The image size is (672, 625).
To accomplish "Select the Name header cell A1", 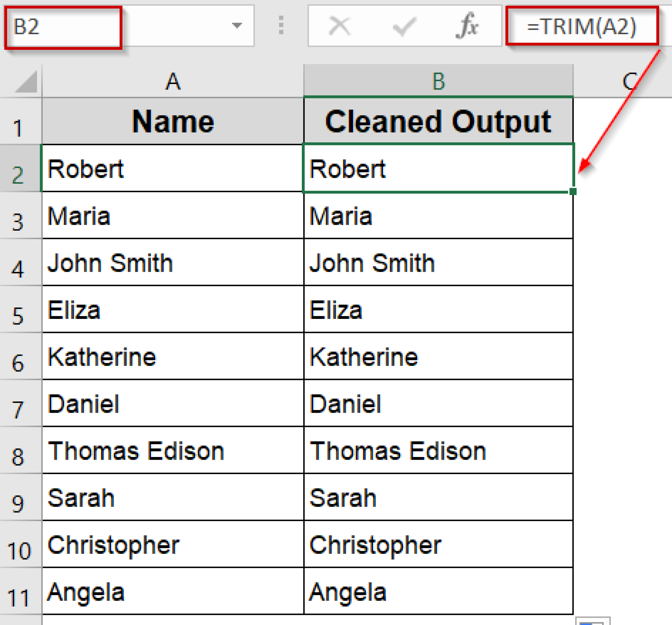I will 172,122.
